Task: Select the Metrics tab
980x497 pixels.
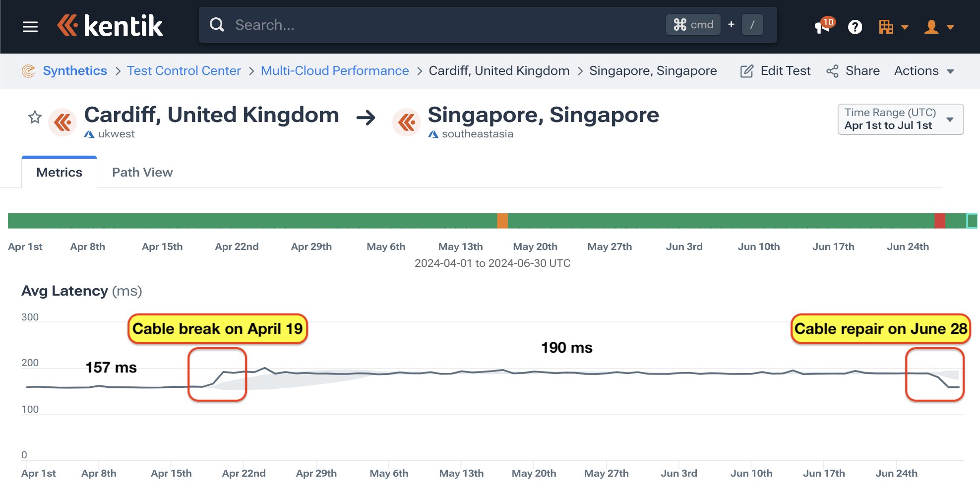Action: click(59, 172)
